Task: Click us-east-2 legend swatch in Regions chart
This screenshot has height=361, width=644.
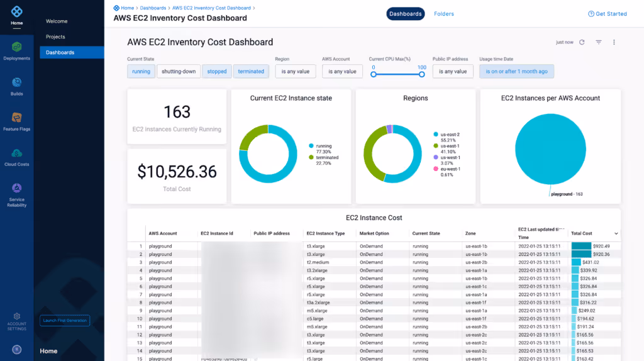Action: (436, 135)
